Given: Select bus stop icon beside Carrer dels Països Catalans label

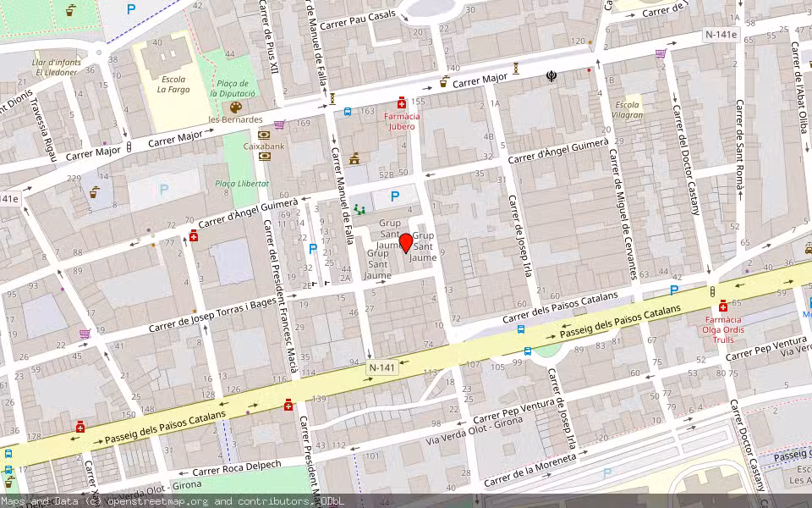Looking at the screenshot, I should point(521,329).
